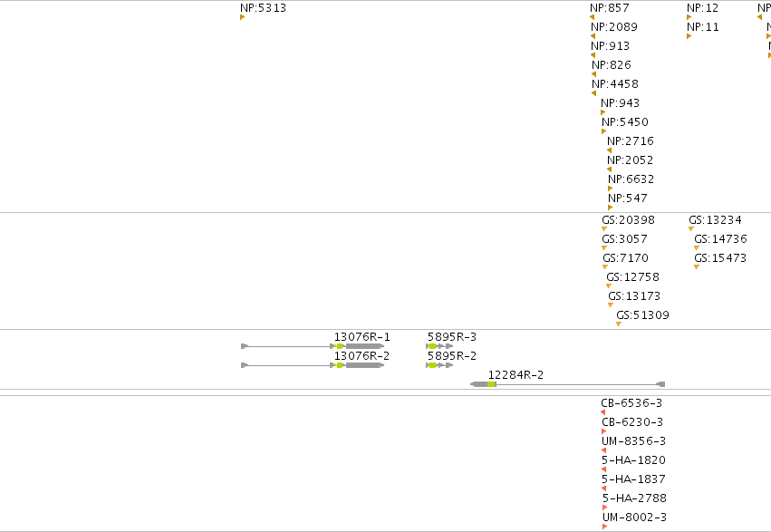The width and height of the screenshot is (771, 532).
Task: Click the triangle marker under NP:11
Action: pos(689,36)
